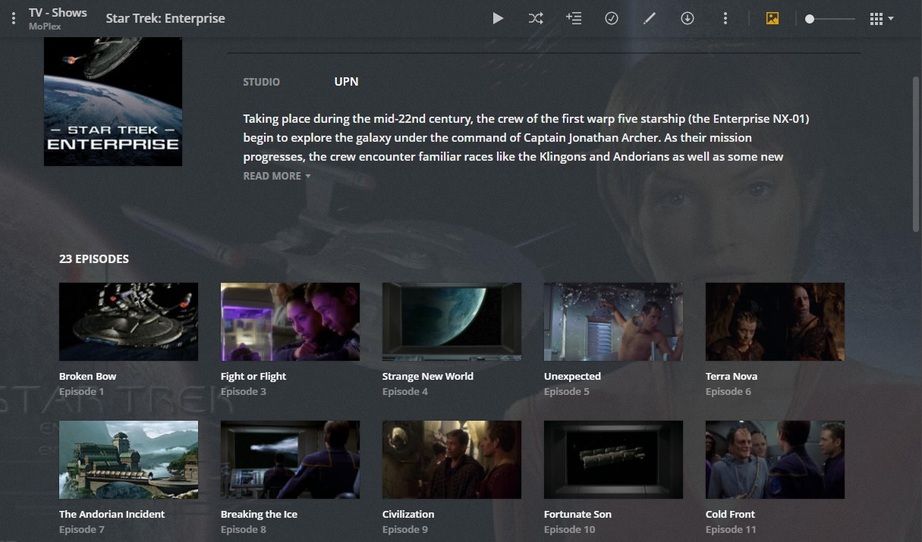
Task: Click the Civilization title text
Action: point(408,514)
